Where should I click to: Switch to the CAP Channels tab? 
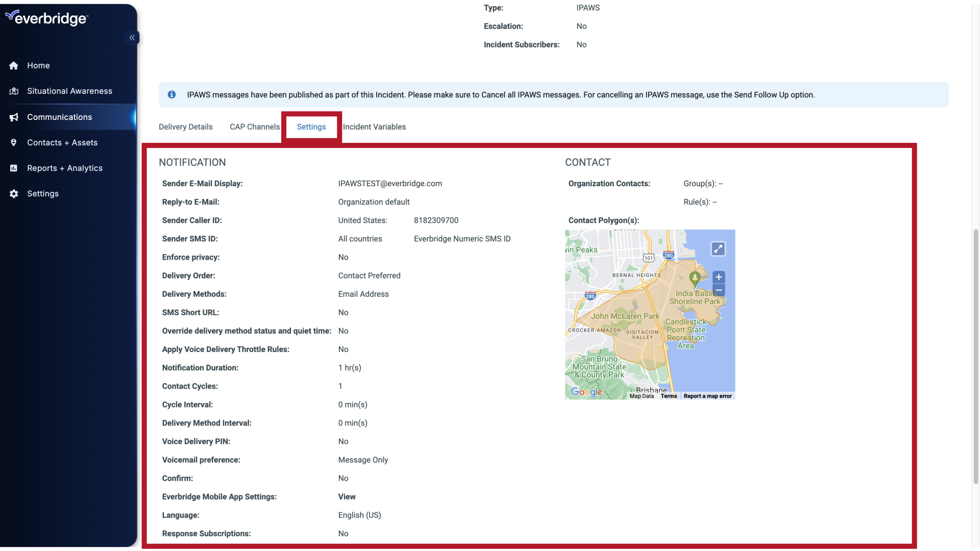pyautogui.click(x=255, y=127)
